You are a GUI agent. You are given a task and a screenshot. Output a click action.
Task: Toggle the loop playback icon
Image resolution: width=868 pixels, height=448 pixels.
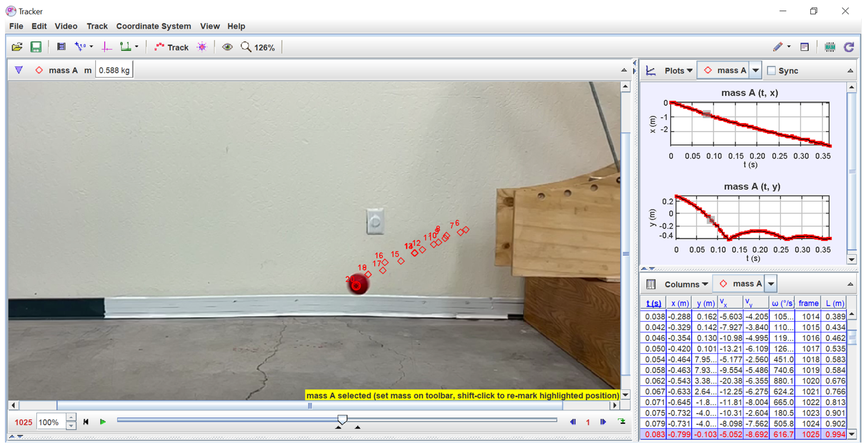(622, 422)
